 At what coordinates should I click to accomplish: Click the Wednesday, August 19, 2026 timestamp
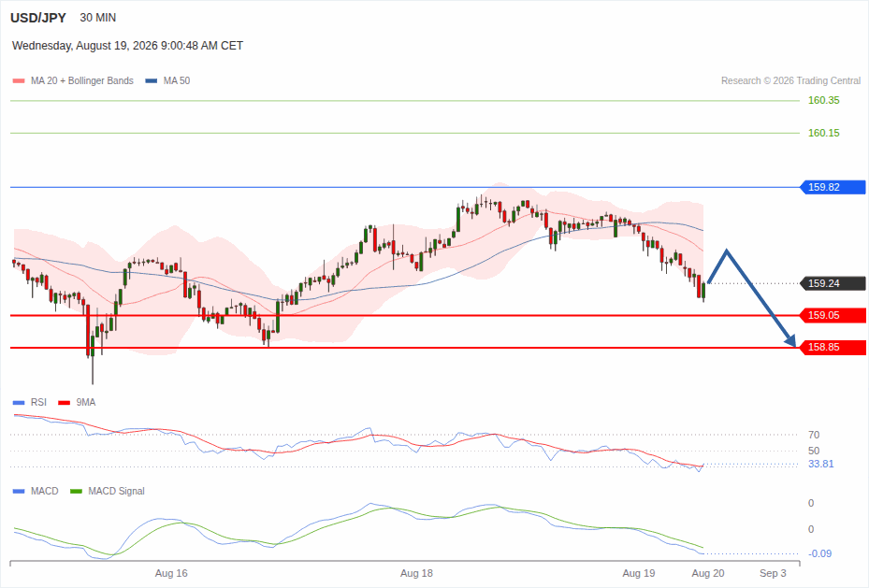(x=127, y=46)
